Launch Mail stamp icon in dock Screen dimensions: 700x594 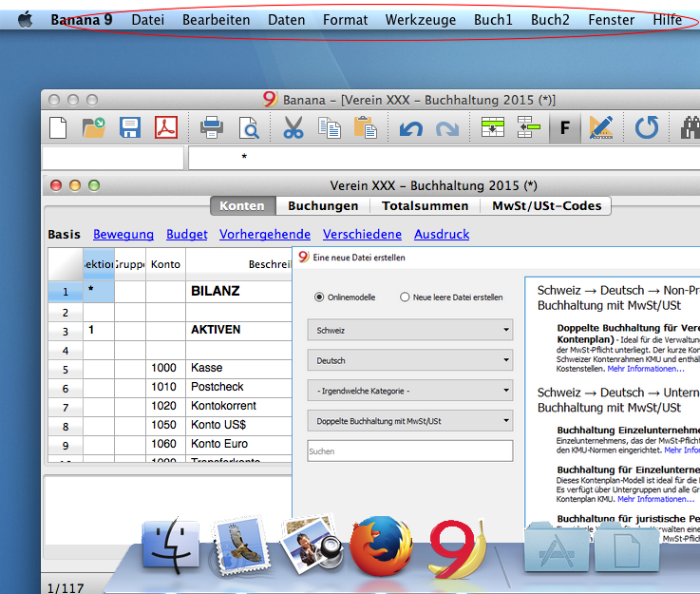(242, 546)
